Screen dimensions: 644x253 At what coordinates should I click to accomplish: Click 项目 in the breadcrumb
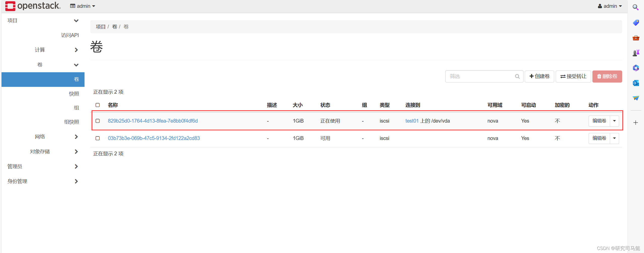pos(101,27)
